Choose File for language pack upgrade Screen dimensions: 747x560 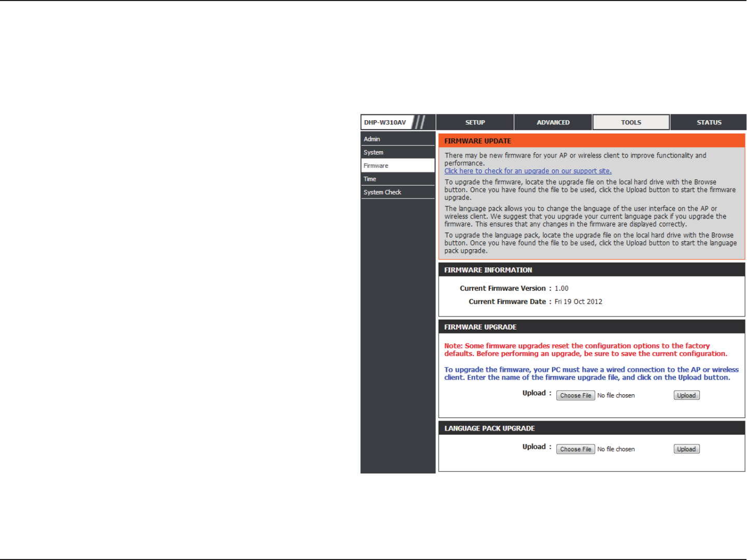pos(575,449)
